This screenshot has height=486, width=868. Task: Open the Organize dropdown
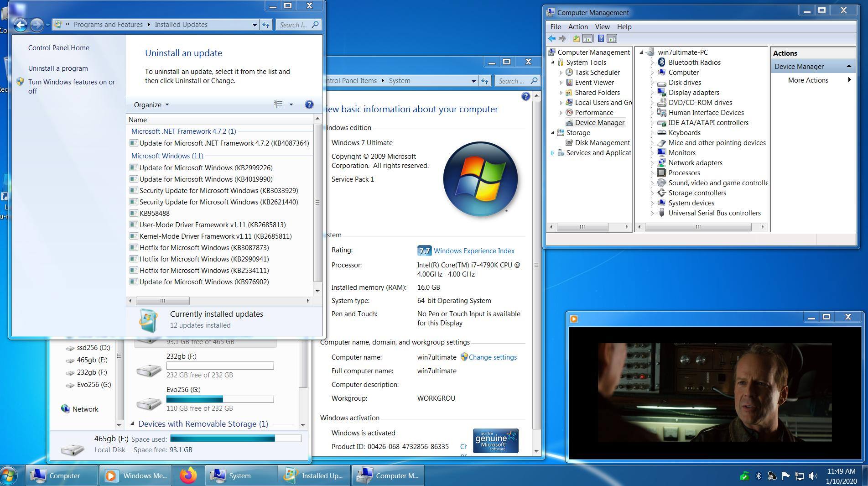point(151,105)
